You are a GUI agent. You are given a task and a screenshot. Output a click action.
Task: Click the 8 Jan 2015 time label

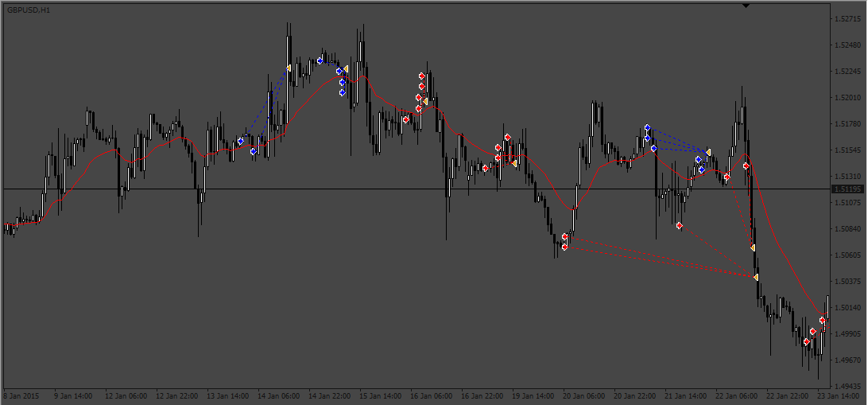click(x=19, y=397)
